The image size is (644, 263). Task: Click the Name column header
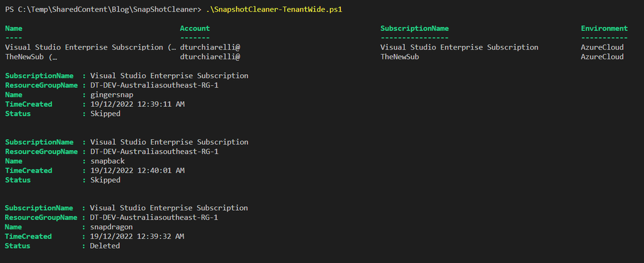[x=14, y=28]
